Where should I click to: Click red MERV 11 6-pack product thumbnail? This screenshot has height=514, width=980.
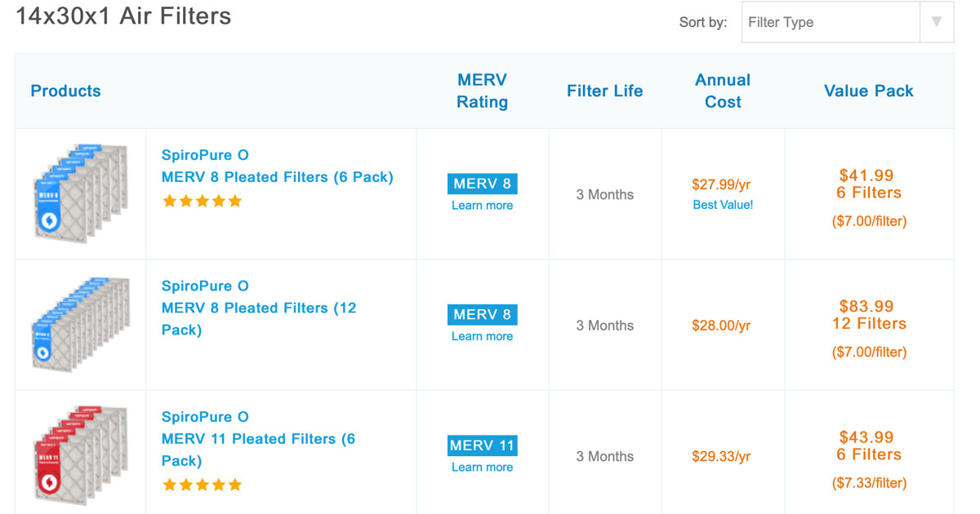[80, 454]
